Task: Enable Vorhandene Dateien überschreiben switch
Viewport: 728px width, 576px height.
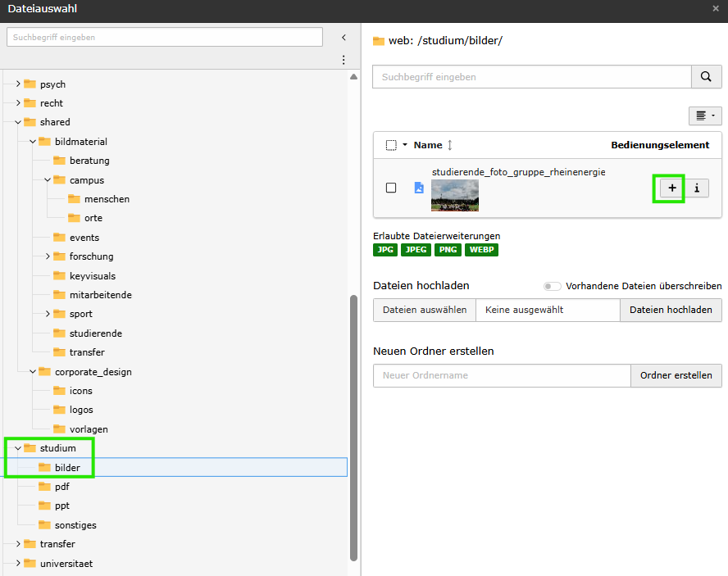Action: point(553,286)
